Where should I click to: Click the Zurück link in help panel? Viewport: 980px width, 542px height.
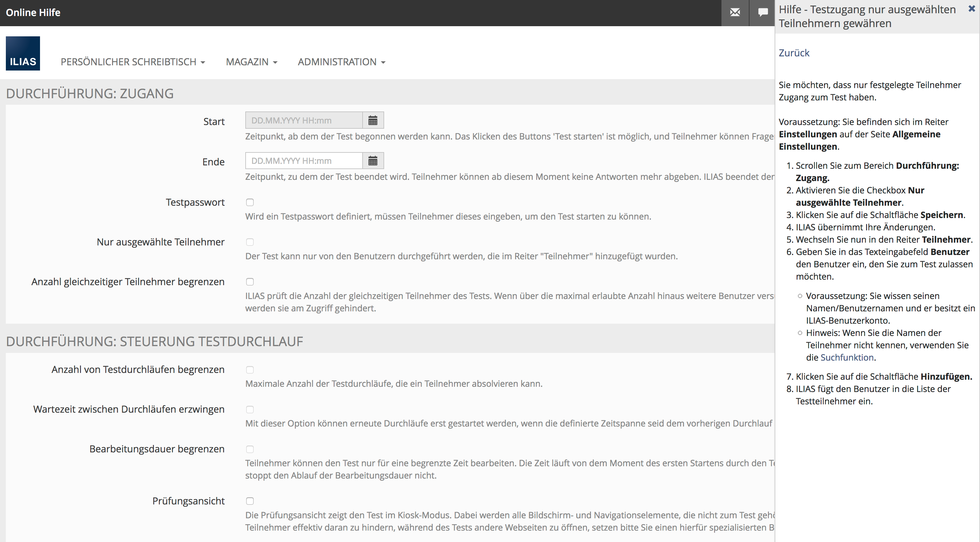pos(794,53)
